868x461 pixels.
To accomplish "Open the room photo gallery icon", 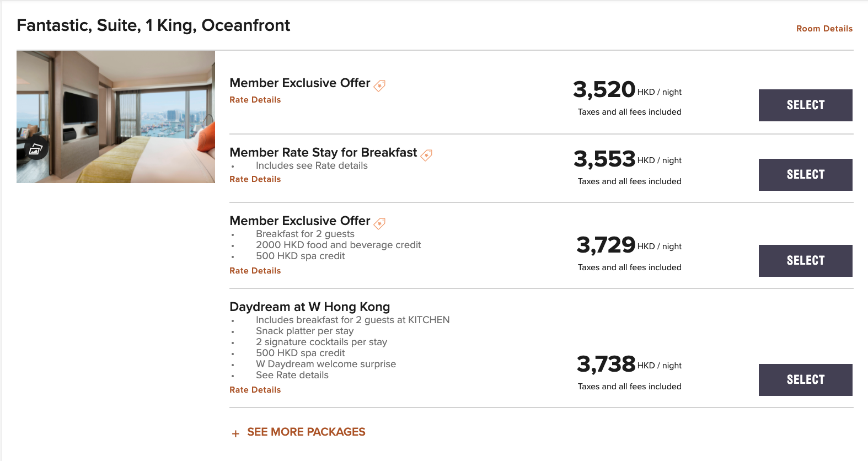I will coord(36,149).
